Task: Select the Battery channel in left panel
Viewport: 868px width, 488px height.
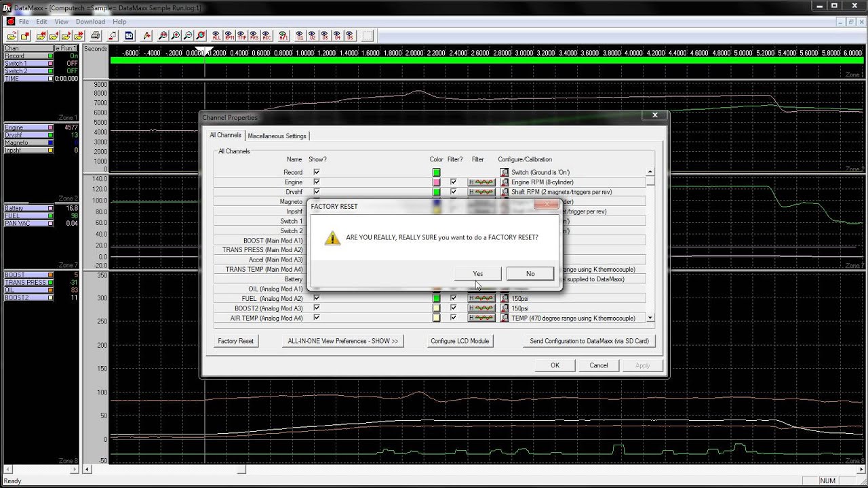Action: coord(28,208)
